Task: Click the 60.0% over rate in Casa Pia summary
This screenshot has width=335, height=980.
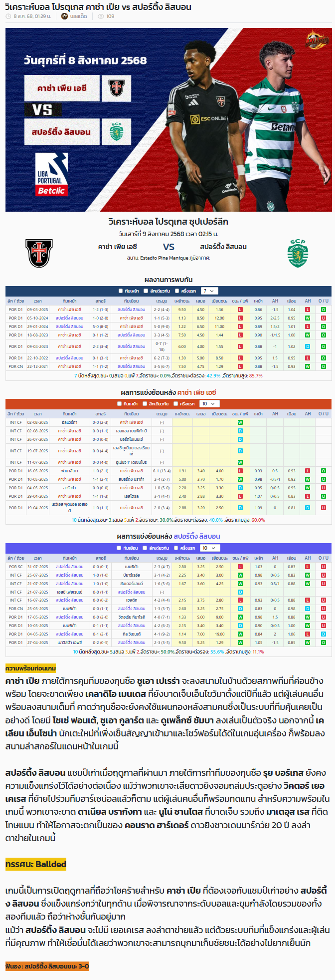Action: (x=258, y=520)
